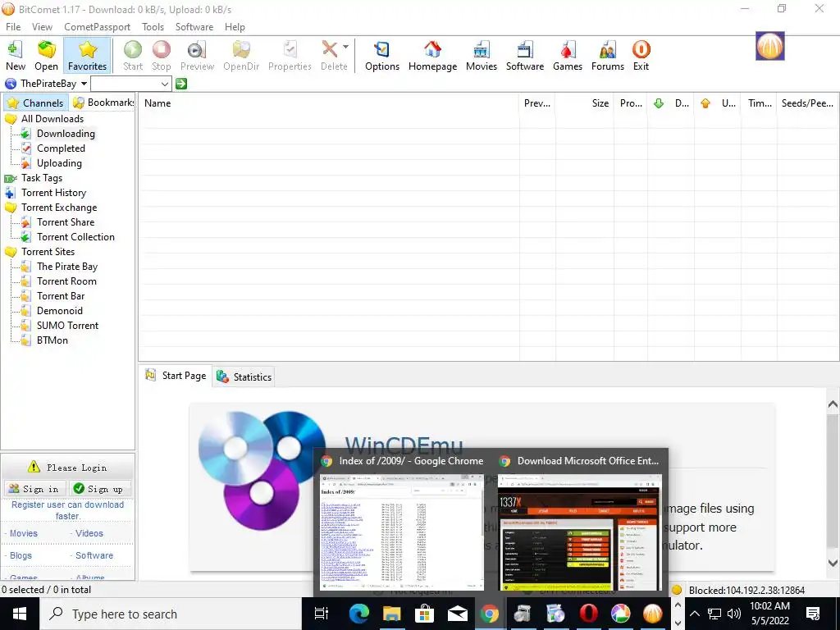Open the Games toolbar icon
Screen dimensions: 840x630
pos(568,55)
